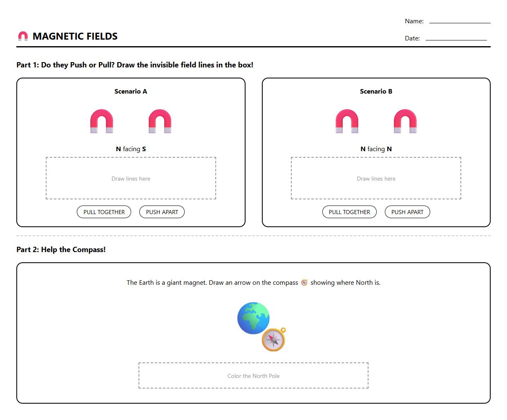Select the right magnet in Scenario A
Image resolution: width=507 pixels, height=420 pixels.
[x=160, y=121]
